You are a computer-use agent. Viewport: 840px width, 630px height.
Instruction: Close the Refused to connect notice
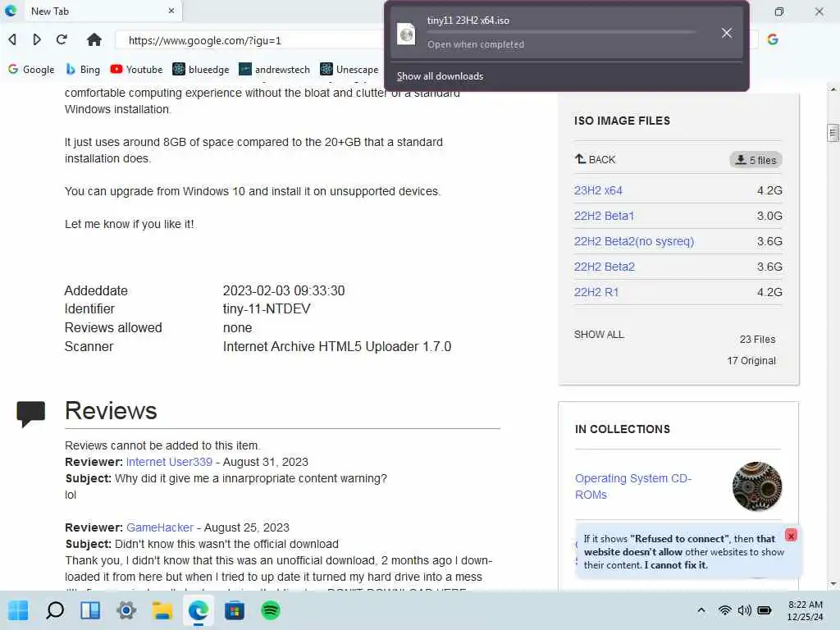pos(791,535)
